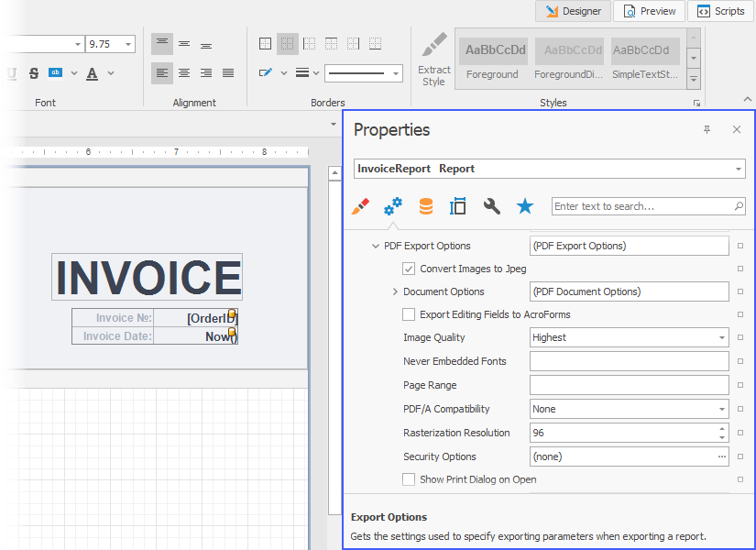Open the Layout properties tab icon
The image size is (756, 550).
458,206
